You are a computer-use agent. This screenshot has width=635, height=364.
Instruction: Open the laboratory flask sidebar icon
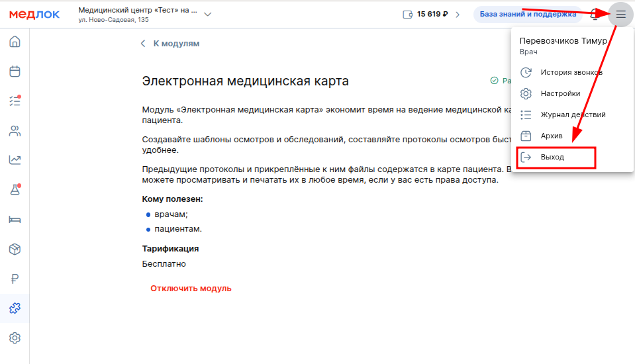pyautogui.click(x=15, y=189)
